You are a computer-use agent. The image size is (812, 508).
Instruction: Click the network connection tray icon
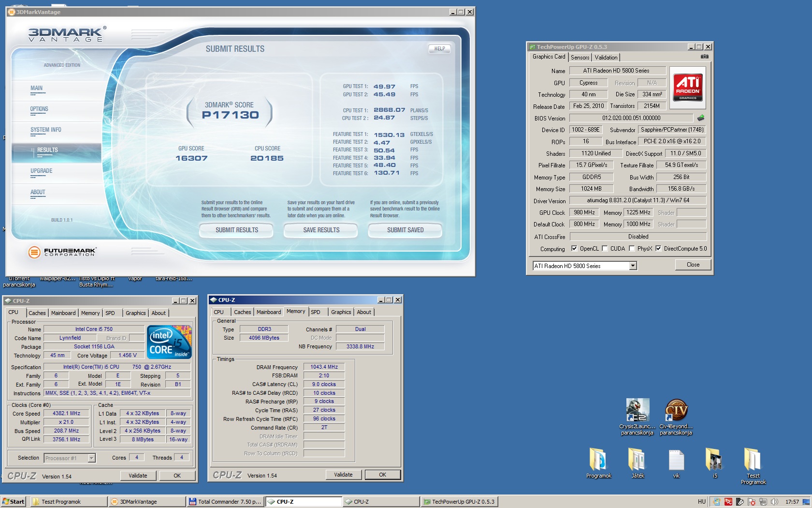763,502
